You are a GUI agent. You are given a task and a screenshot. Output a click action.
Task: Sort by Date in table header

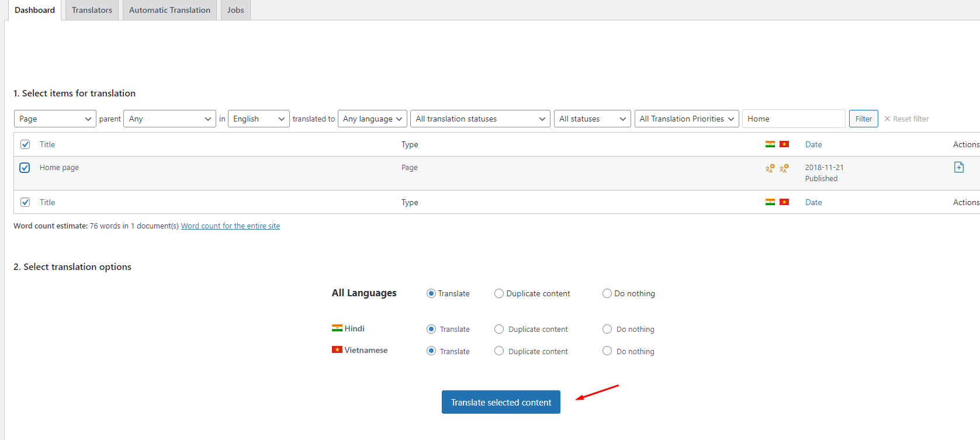813,144
